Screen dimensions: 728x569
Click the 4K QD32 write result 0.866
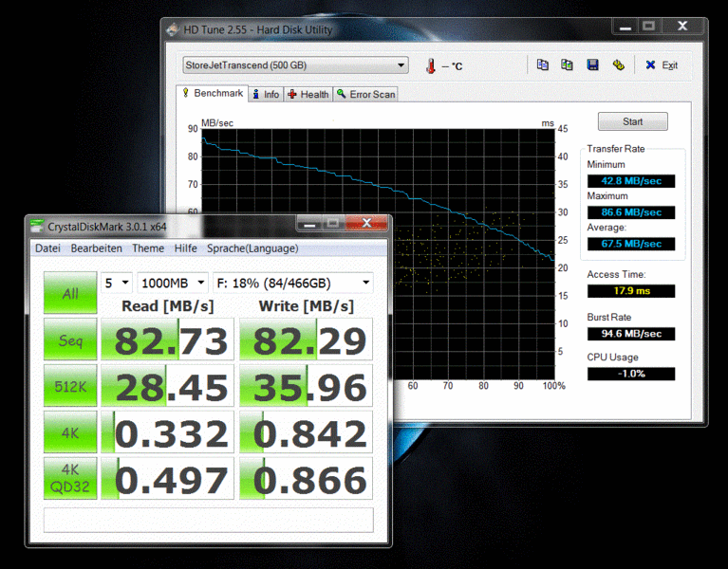pos(306,478)
